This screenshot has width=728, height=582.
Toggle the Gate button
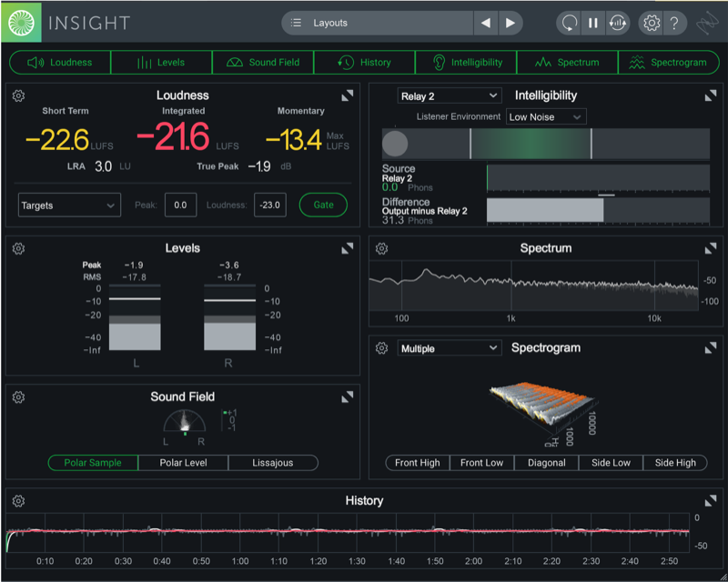tap(323, 206)
